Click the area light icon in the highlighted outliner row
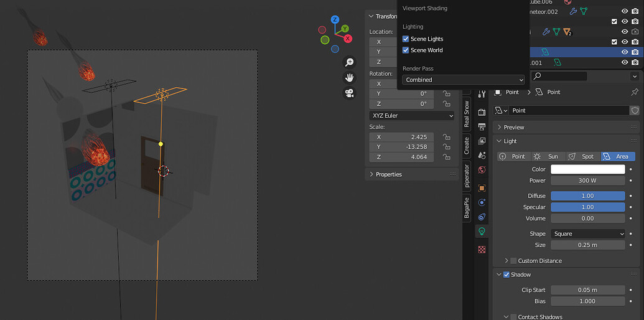Viewport: 644px width, 320px height. pos(545,52)
